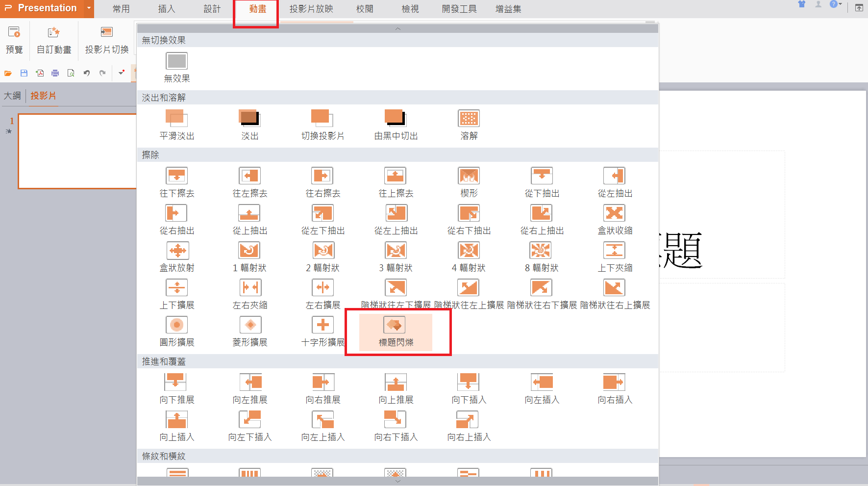This screenshot has width=868, height=486.
Task: Open the 增益集 Add-ins tab
Action: (508, 9)
